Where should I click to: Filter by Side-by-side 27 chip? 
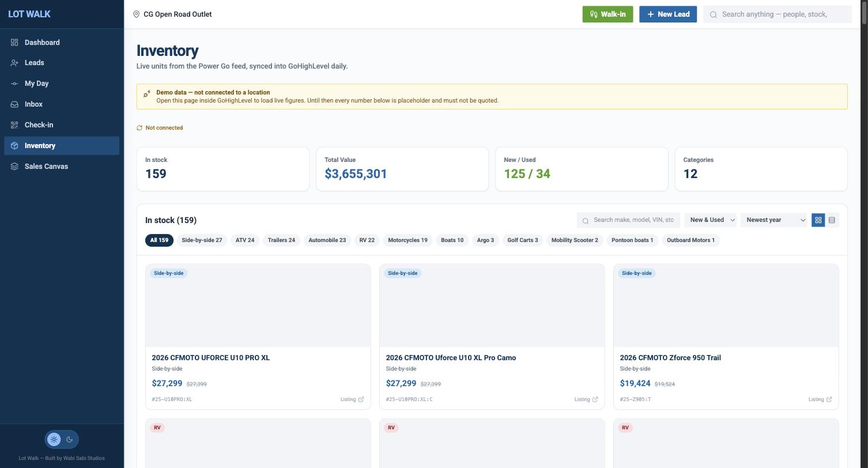click(x=202, y=240)
